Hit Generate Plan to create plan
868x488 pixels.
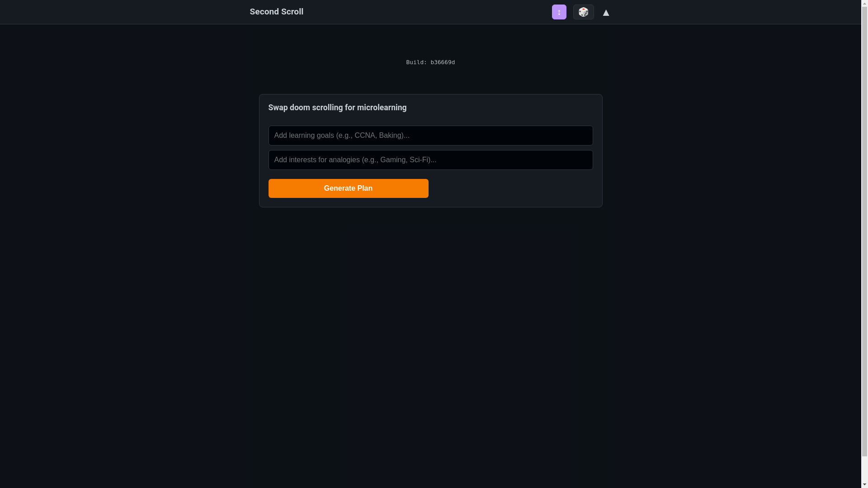click(x=348, y=188)
